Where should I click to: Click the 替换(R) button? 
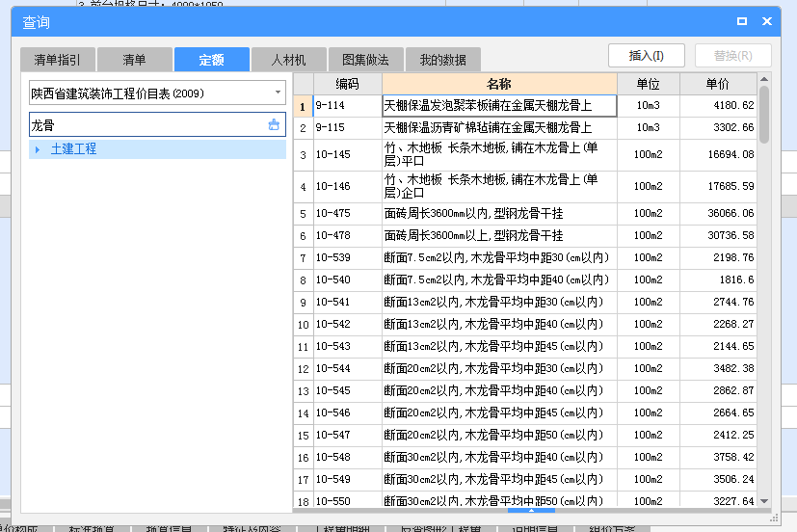coord(733,55)
